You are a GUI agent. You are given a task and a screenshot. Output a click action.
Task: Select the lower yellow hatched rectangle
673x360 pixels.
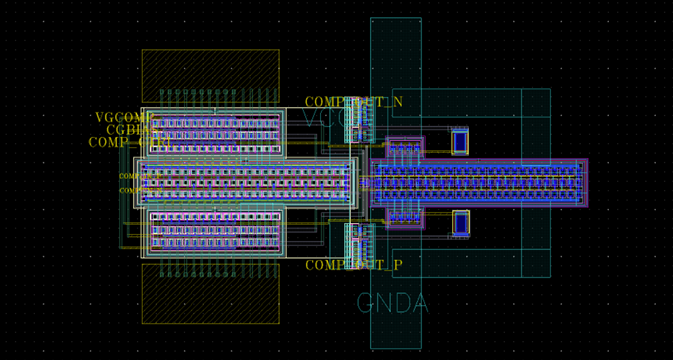coord(211,293)
